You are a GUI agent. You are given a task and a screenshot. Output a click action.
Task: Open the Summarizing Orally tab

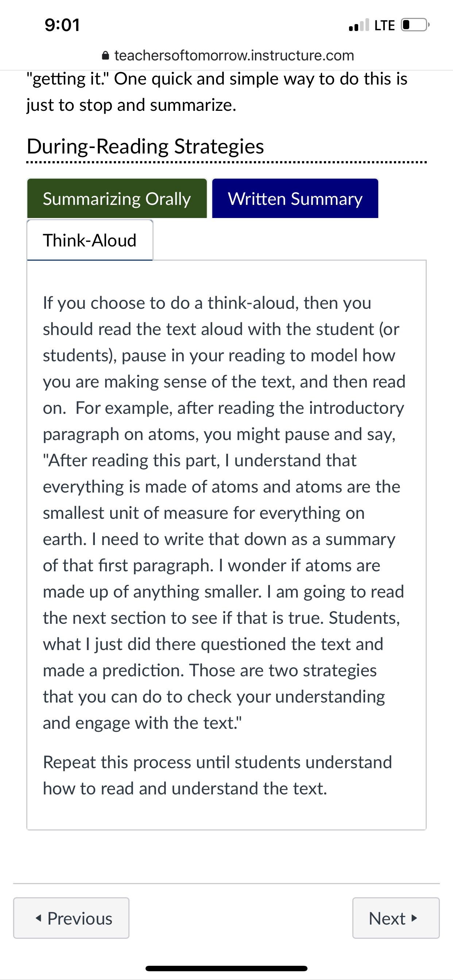(x=117, y=198)
